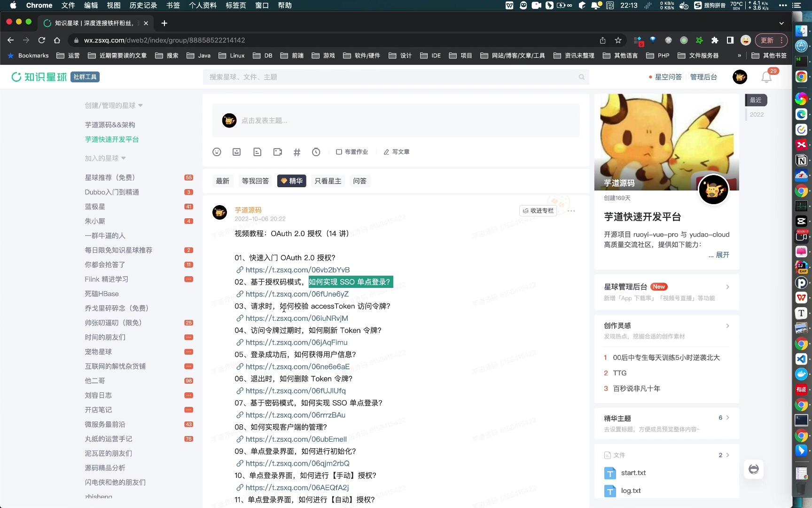Click the video icon in post toolbar

coord(277,152)
